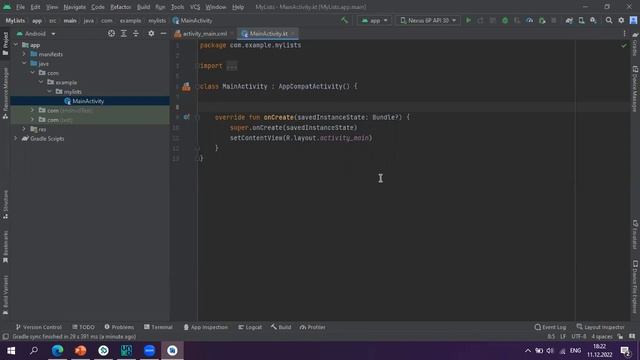Open Windows Start menu
This screenshot has height=360, width=640.
pos(11,351)
